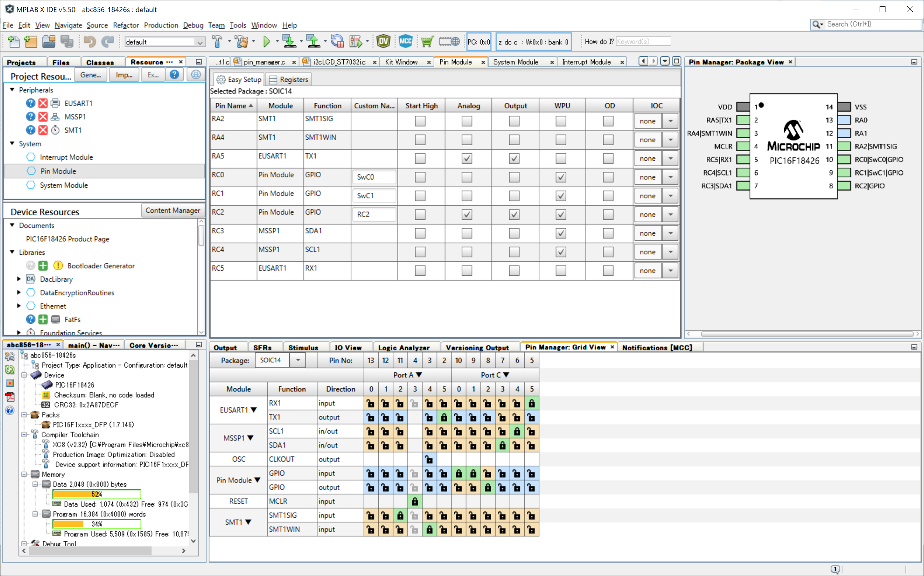Viewport: 924px width, 576px height.
Task: Click the Build Project hammer icon
Action: coord(217,42)
